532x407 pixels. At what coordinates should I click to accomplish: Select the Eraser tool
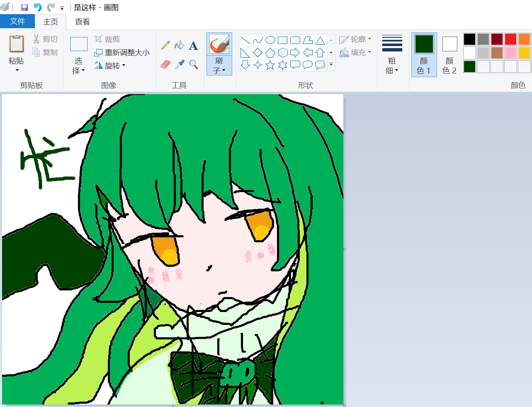coord(165,64)
